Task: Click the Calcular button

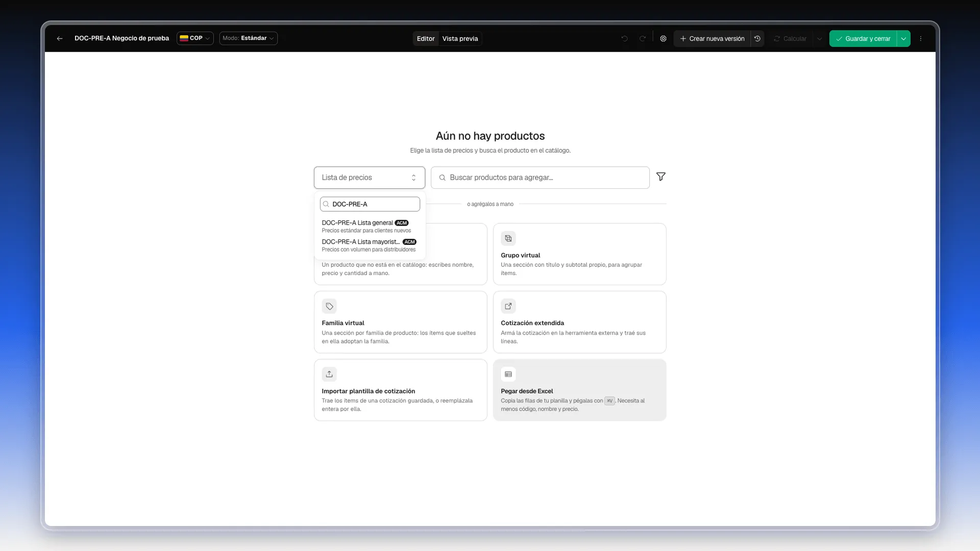Action: point(790,39)
